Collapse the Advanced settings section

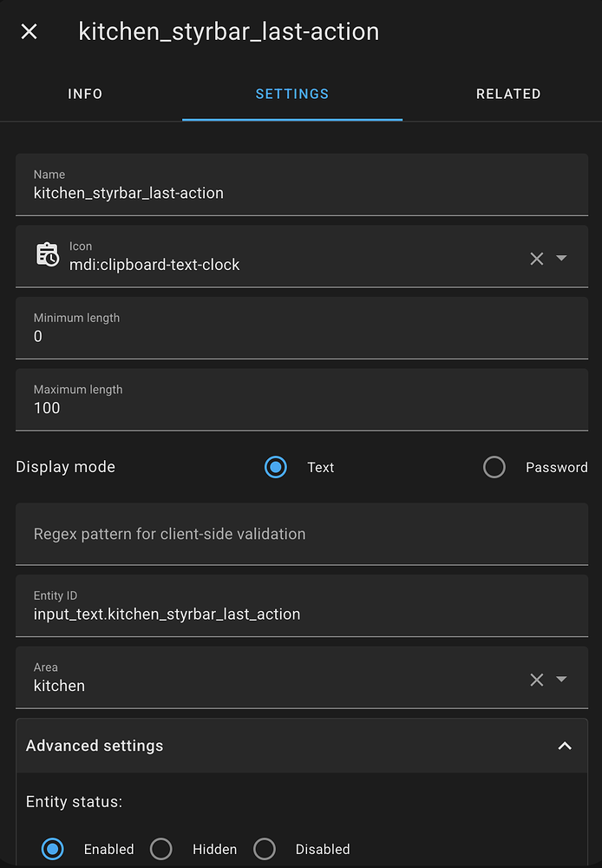coord(565,746)
